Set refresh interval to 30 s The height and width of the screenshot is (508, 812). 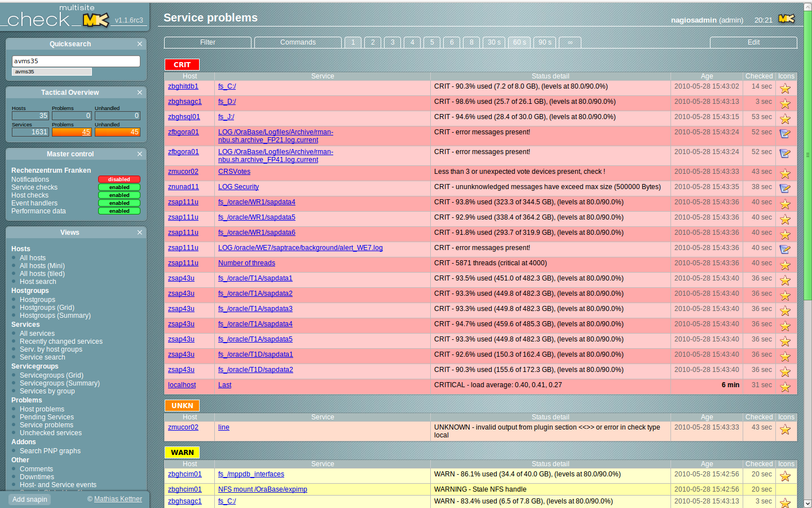[494, 42]
